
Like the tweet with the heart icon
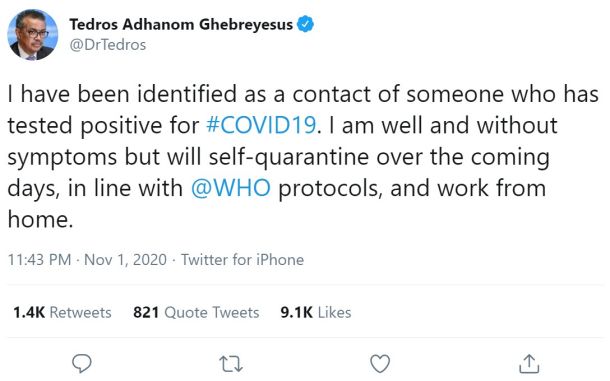(x=380, y=363)
